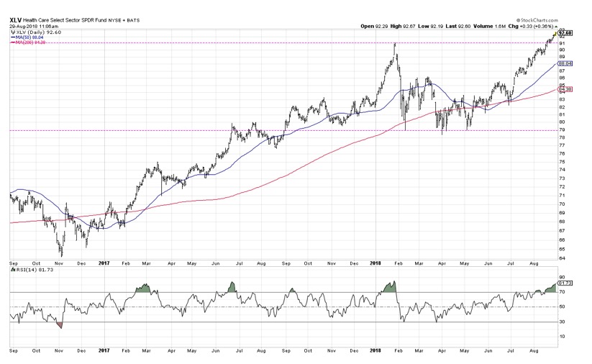
Task: Click the '2018' year label under the RSI panel
Action: (x=375, y=350)
